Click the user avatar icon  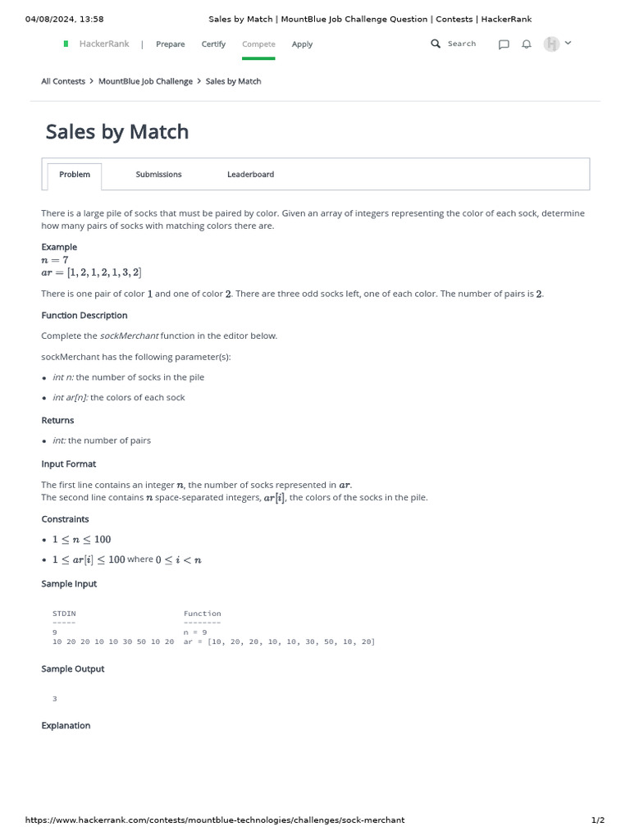[x=551, y=44]
